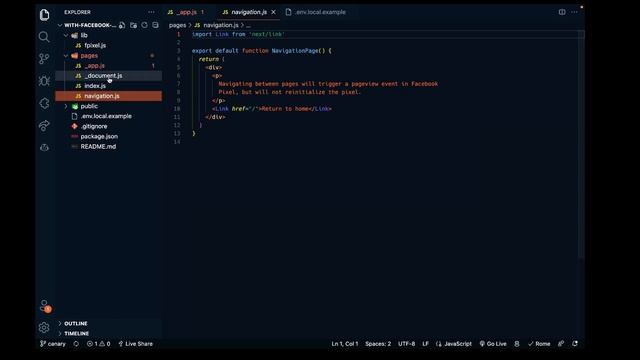640x360 pixels.
Task: Select UTF-8 encoding in status bar
Action: 407,344
